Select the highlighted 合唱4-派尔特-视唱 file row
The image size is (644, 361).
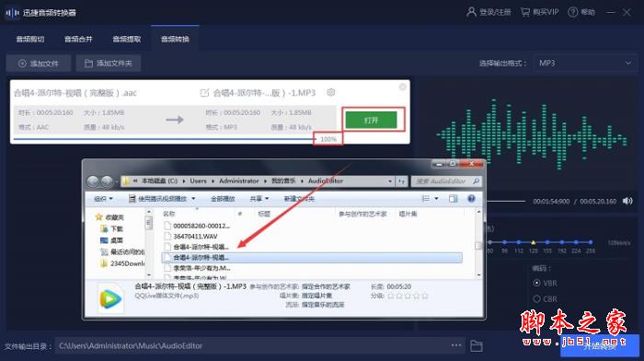(x=312, y=258)
